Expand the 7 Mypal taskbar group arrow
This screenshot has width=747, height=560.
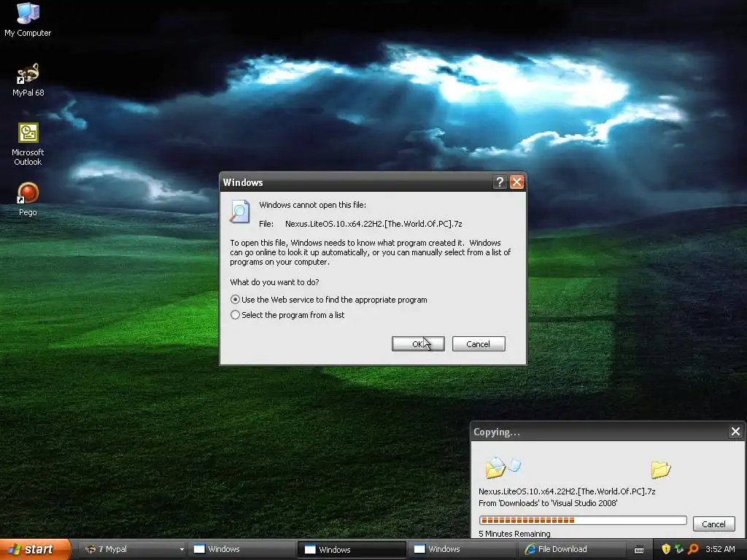[x=182, y=550]
